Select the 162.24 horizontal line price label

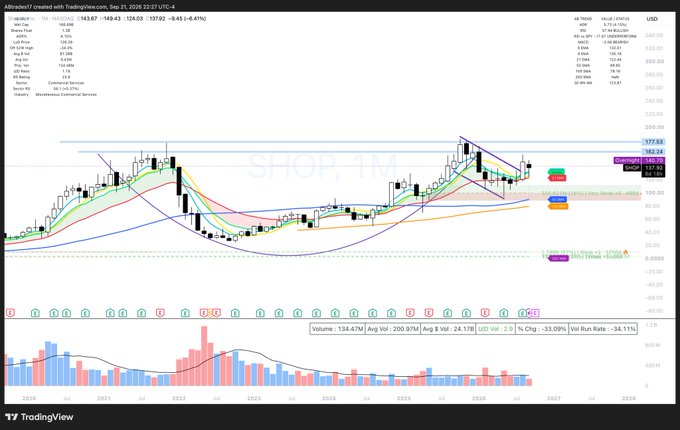653,152
